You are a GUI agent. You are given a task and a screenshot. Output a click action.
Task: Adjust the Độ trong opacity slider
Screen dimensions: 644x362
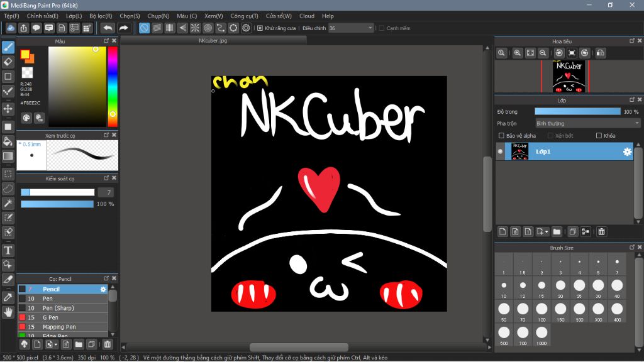577,112
